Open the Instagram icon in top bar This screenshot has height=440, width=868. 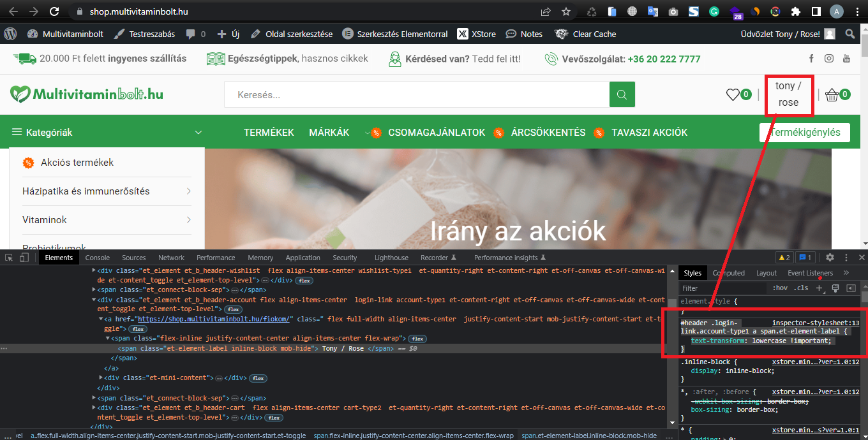point(829,59)
